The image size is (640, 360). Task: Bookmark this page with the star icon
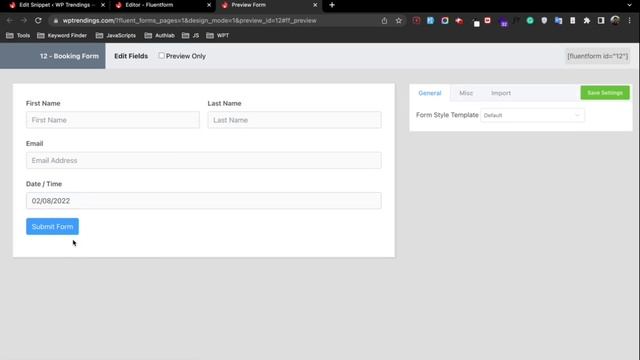click(x=399, y=20)
